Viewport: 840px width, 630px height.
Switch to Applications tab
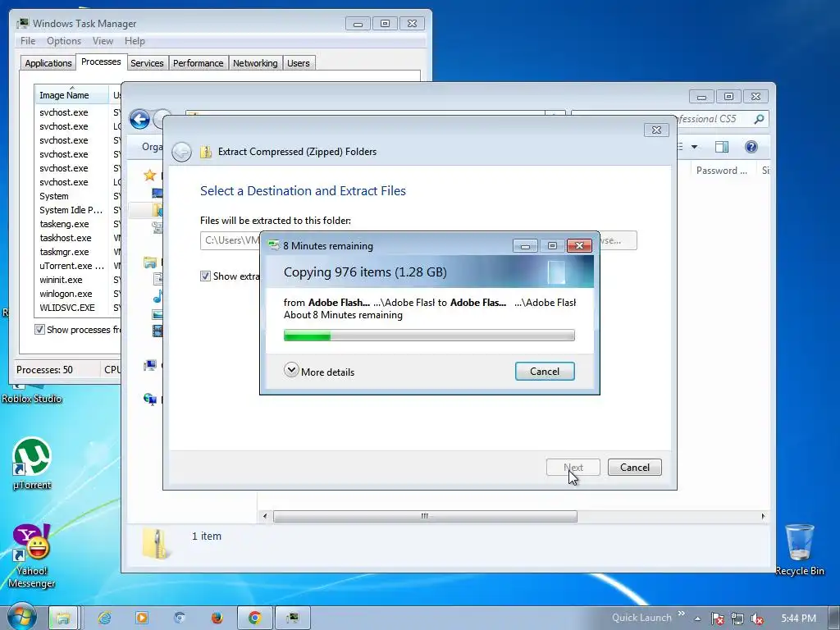click(48, 62)
